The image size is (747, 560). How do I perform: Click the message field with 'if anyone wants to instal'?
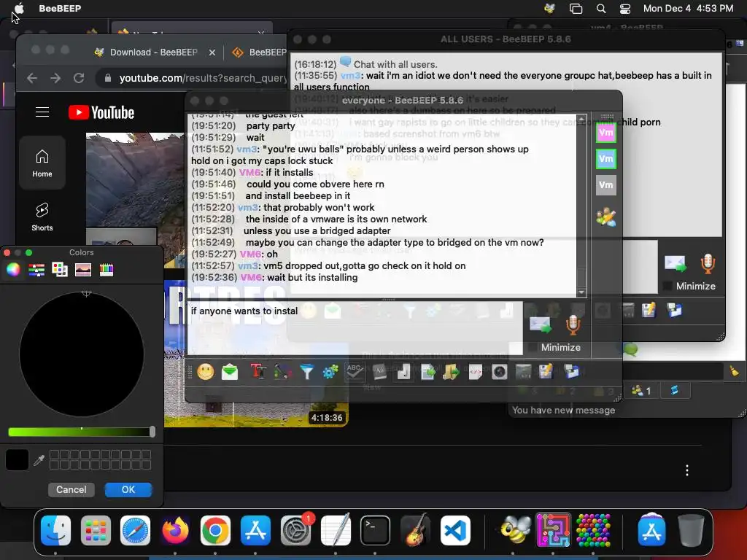pyautogui.click(x=355, y=327)
